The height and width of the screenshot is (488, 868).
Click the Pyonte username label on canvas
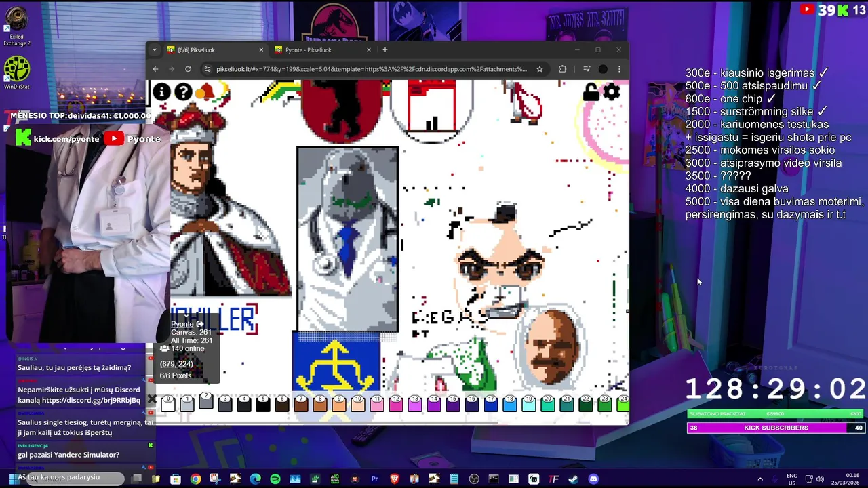182,324
